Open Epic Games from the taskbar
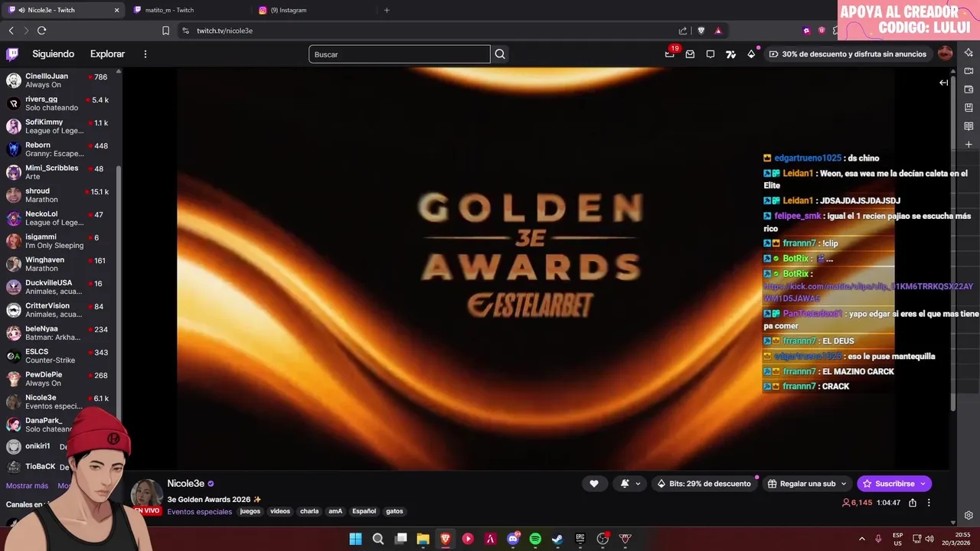The height and width of the screenshot is (551, 980). point(580,539)
